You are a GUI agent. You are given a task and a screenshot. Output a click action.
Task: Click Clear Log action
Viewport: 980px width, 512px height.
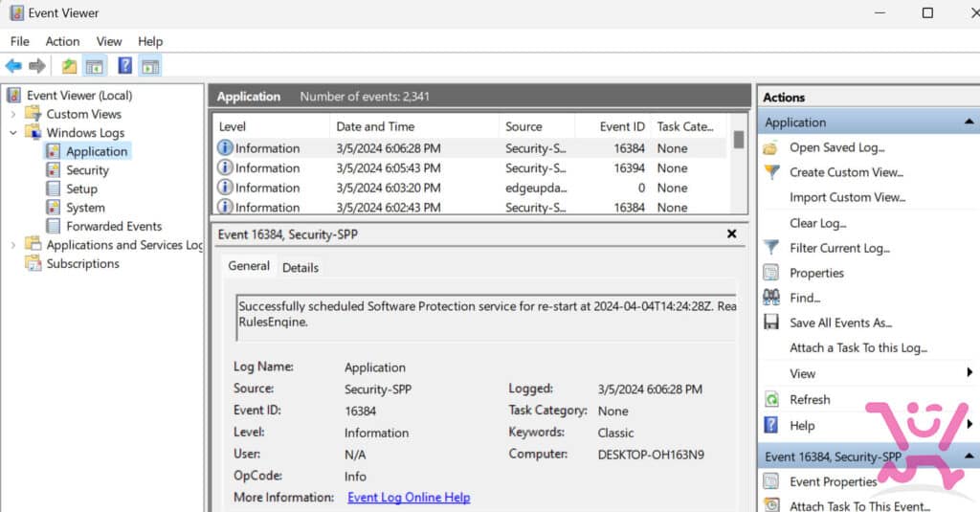pyautogui.click(x=817, y=223)
